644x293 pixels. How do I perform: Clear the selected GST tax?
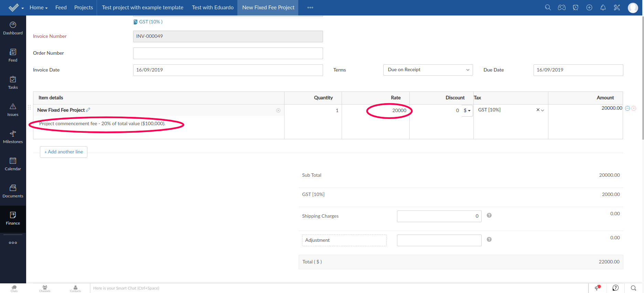click(x=538, y=110)
